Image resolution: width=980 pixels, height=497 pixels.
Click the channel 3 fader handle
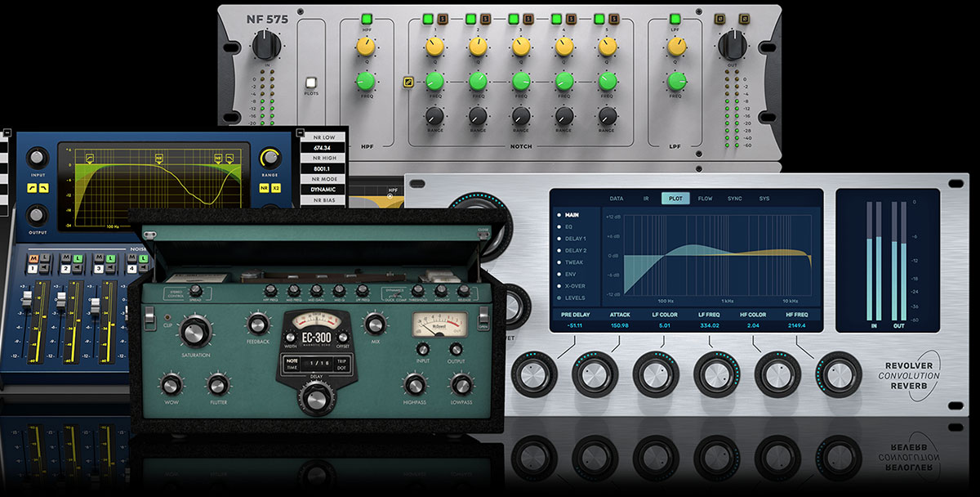95,305
